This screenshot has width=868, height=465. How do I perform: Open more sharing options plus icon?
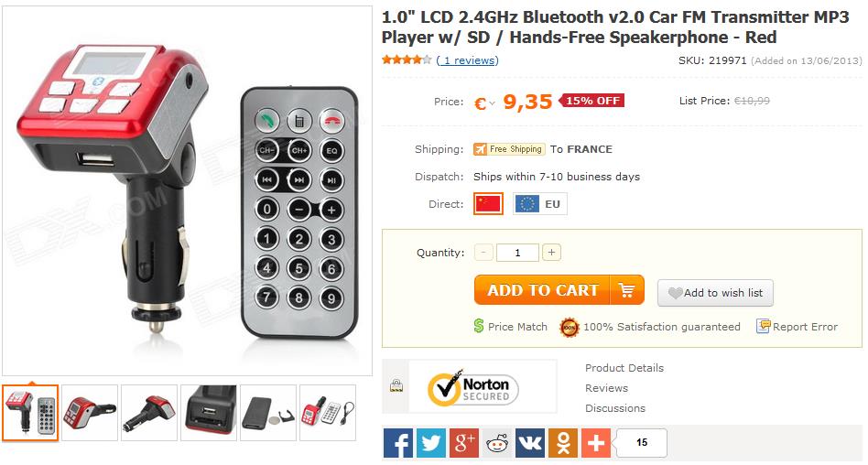point(596,443)
